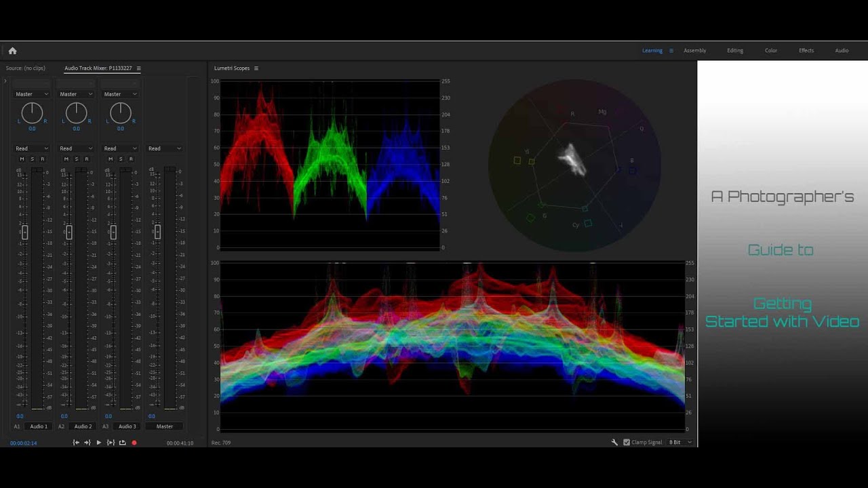Click the Audio 3 pan knob
The width and height of the screenshot is (868, 488).
click(x=120, y=113)
